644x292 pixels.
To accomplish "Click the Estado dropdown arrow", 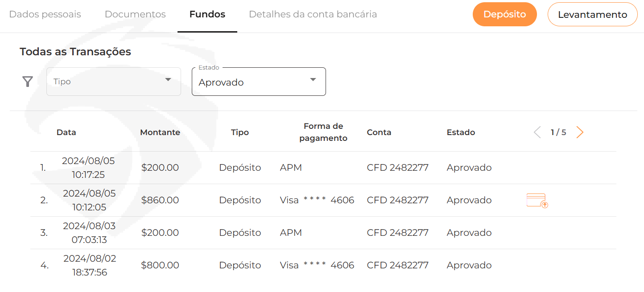I will coord(313,80).
